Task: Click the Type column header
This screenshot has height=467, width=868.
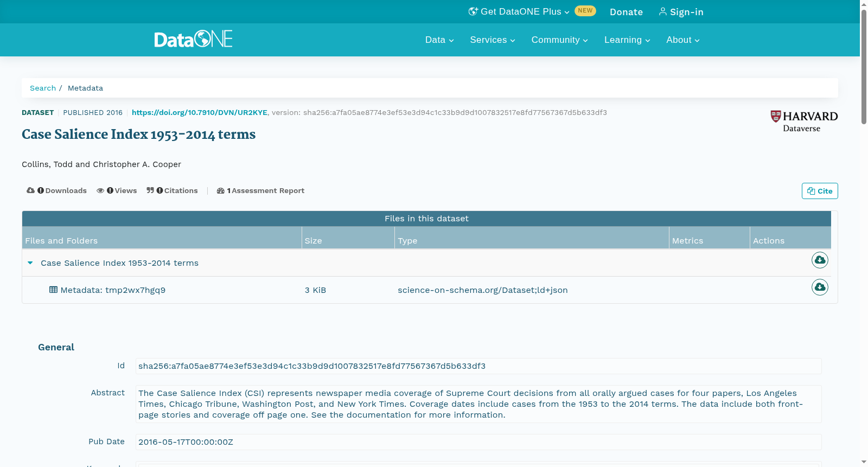Action: (x=532, y=238)
